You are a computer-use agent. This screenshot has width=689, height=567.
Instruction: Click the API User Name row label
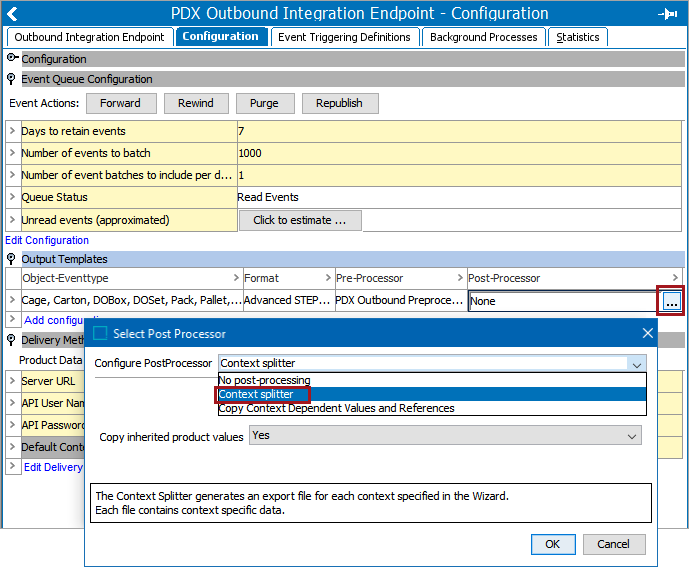(x=53, y=403)
